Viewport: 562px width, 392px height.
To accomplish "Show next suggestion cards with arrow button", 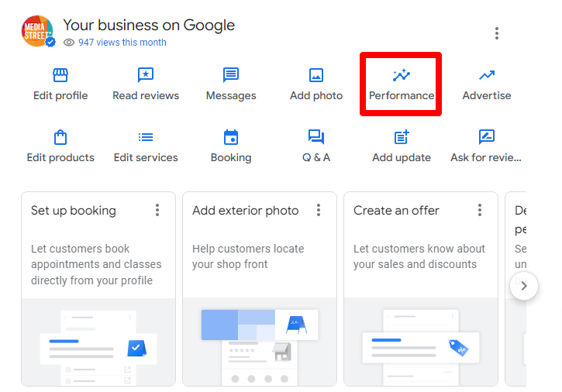I will [524, 286].
